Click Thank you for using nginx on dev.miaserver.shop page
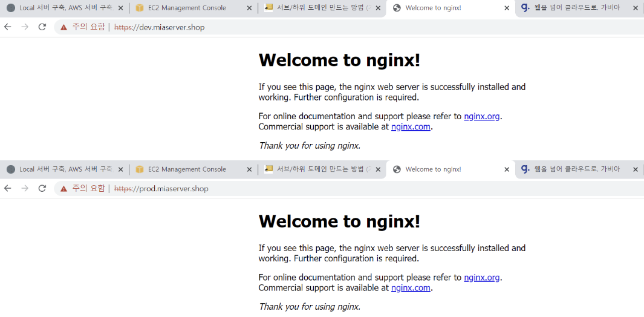 (x=310, y=146)
